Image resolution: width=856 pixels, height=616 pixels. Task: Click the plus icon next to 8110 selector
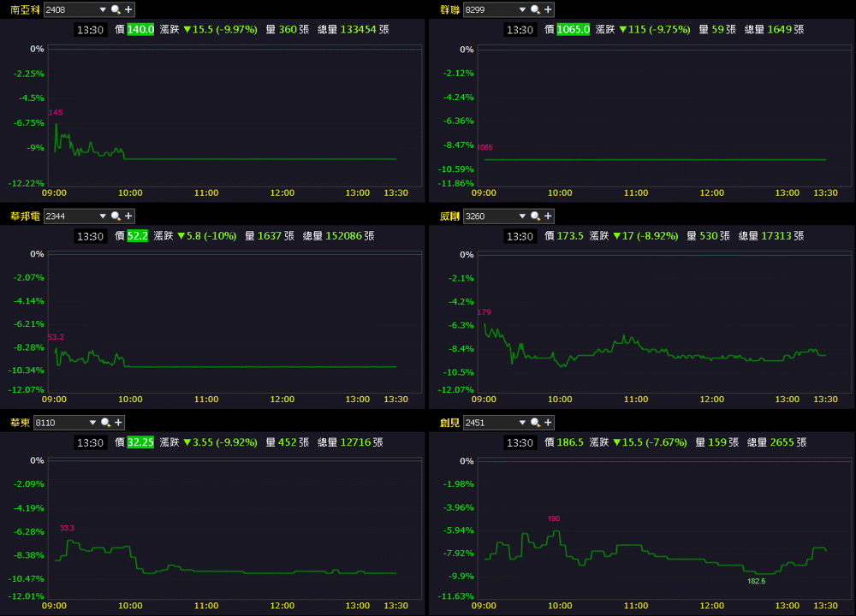pos(118,423)
